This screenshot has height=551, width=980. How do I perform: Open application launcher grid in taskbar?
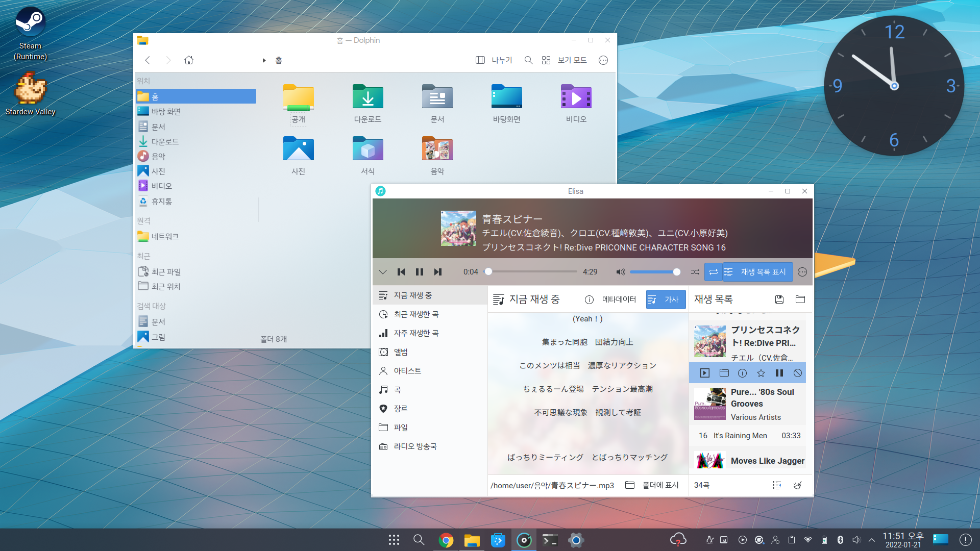tap(394, 540)
